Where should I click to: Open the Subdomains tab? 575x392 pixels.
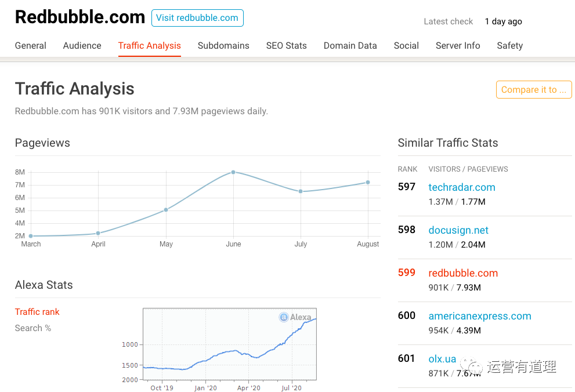pos(223,46)
